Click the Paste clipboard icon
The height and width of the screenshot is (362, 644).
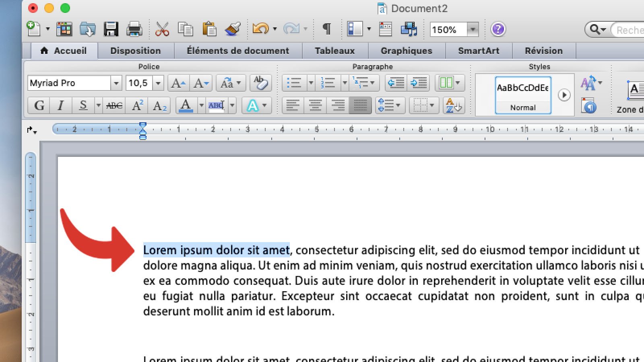pyautogui.click(x=210, y=29)
